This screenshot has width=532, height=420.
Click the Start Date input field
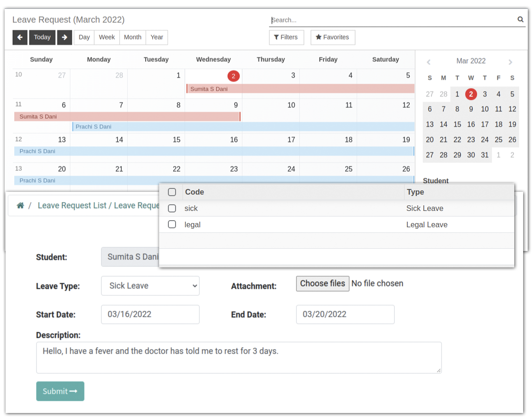(x=150, y=314)
